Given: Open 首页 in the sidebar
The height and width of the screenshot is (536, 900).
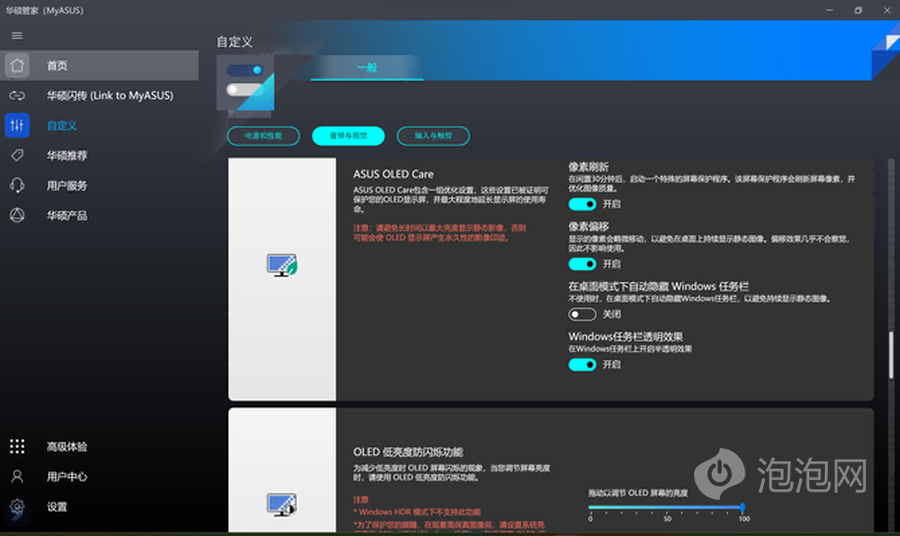Looking at the screenshot, I should (100, 65).
